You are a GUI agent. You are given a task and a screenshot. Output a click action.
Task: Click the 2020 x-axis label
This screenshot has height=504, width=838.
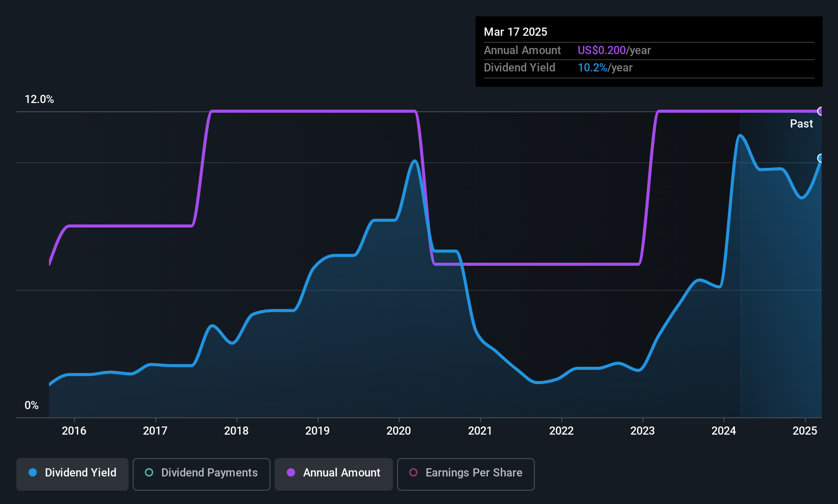399,431
